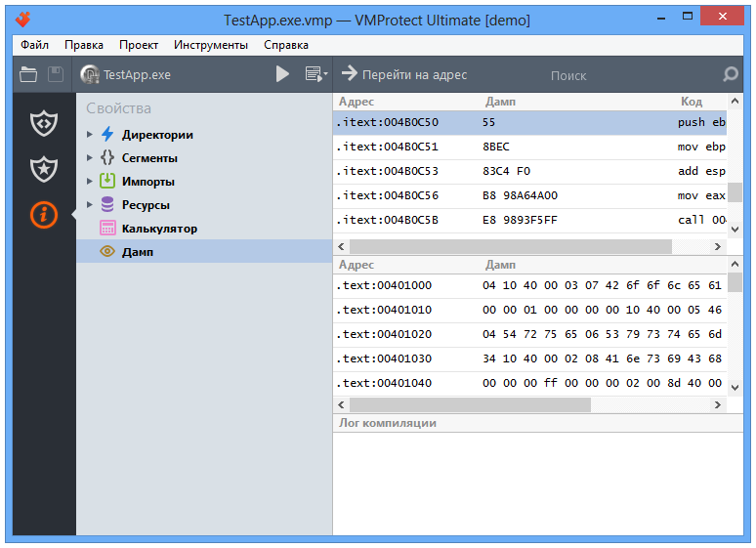Click Адрес header in hex dump table
The width and height of the screenshot is (756, 548).
pos(357,265)
